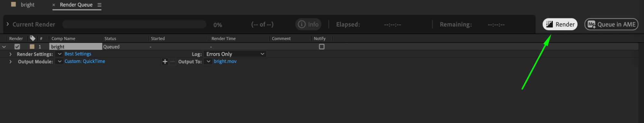Add output module with plus icon
The image size is (644, 123).
(x=165, y=61)
